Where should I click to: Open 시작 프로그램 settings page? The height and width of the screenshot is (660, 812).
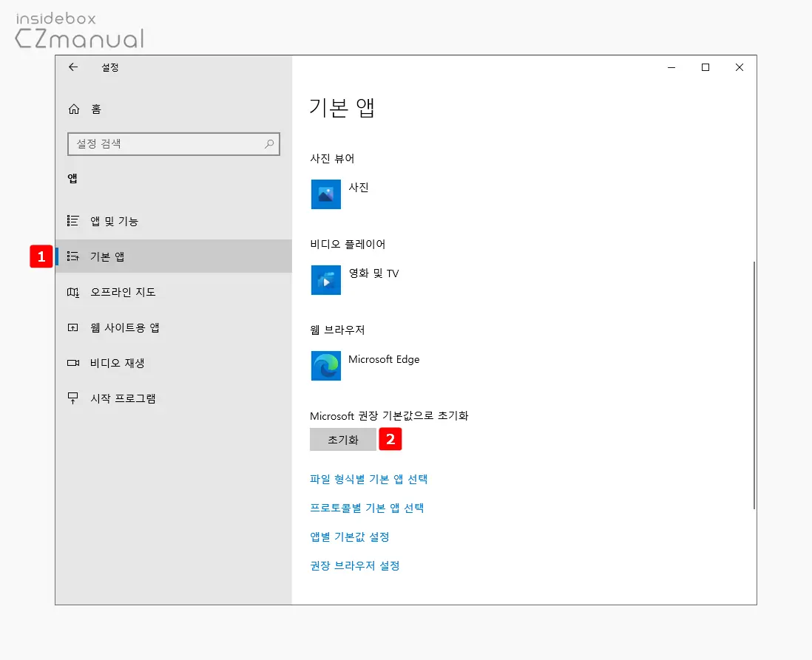(x=174, y=398)
